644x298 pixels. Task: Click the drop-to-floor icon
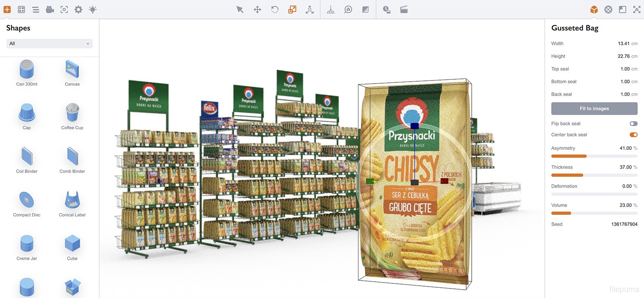tap(331, 10)
